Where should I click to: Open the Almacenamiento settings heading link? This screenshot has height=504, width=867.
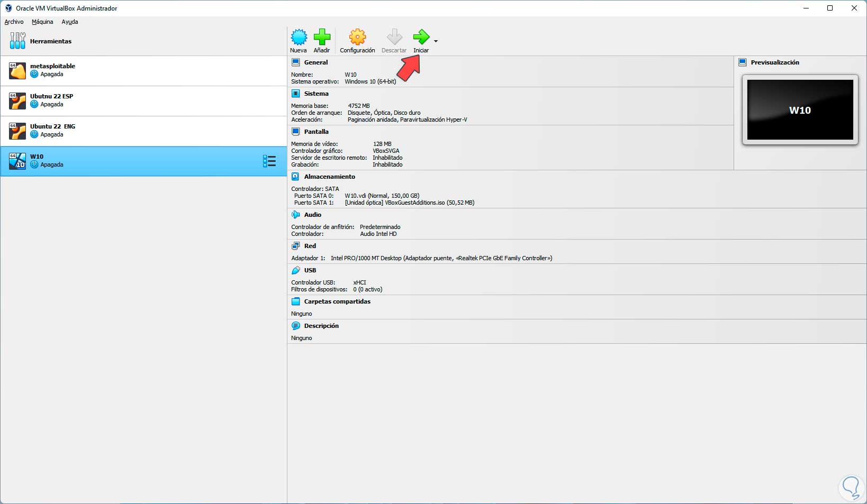[x=329, y=177]
